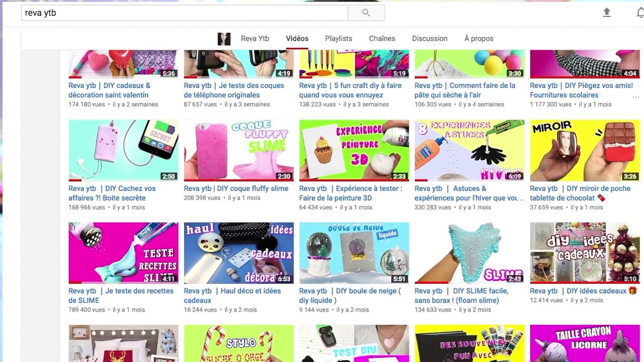Play the "Test DIY" thumbnail

(354, 343)
